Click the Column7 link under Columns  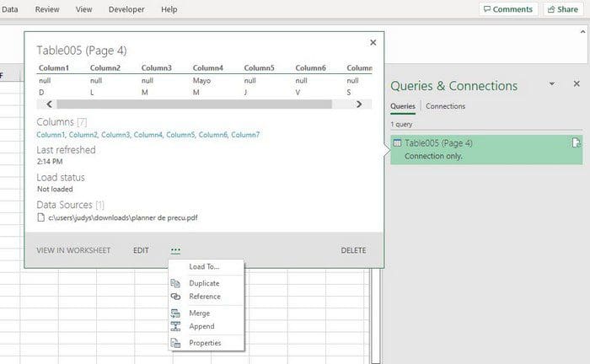tap(245, 135)
